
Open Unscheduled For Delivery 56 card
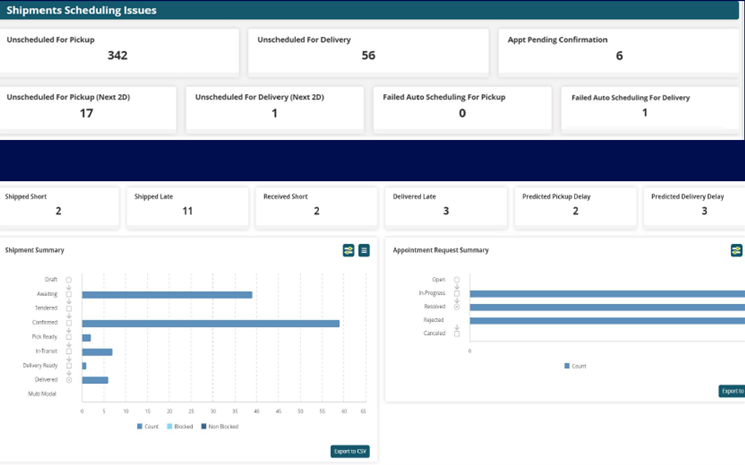point(368,51)
